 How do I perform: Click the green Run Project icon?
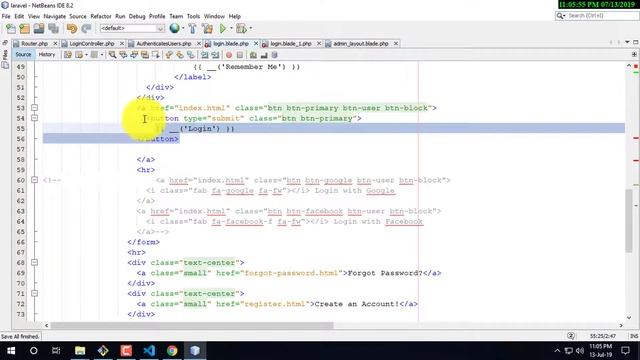(222, 28)
